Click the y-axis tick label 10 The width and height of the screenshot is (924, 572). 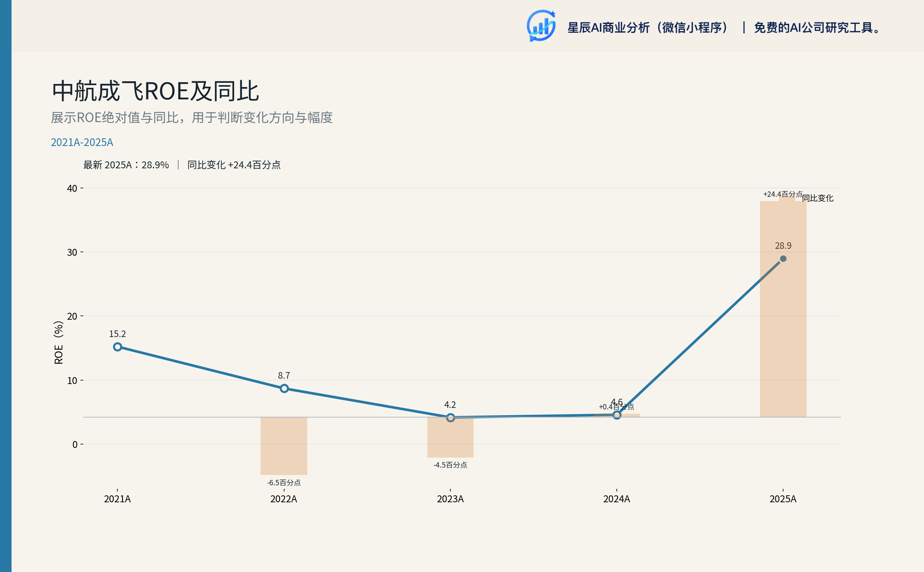coord(72,381)
